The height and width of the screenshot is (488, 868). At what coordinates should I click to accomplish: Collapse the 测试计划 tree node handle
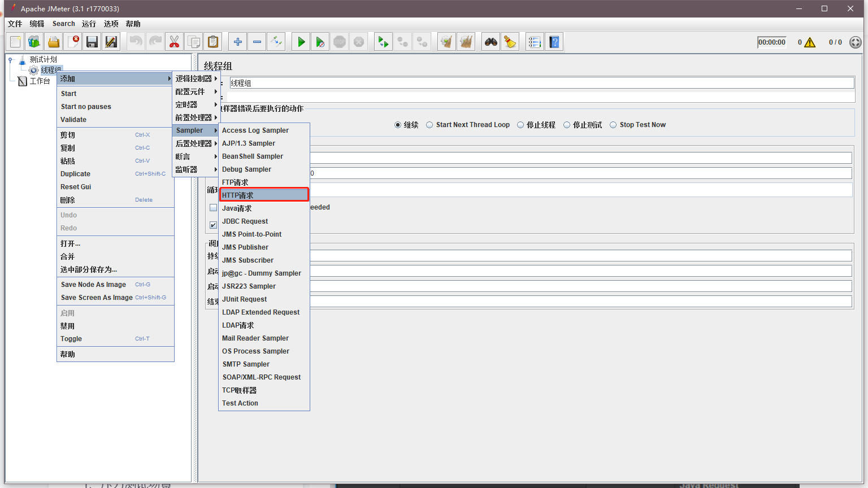tap(11, 59)
